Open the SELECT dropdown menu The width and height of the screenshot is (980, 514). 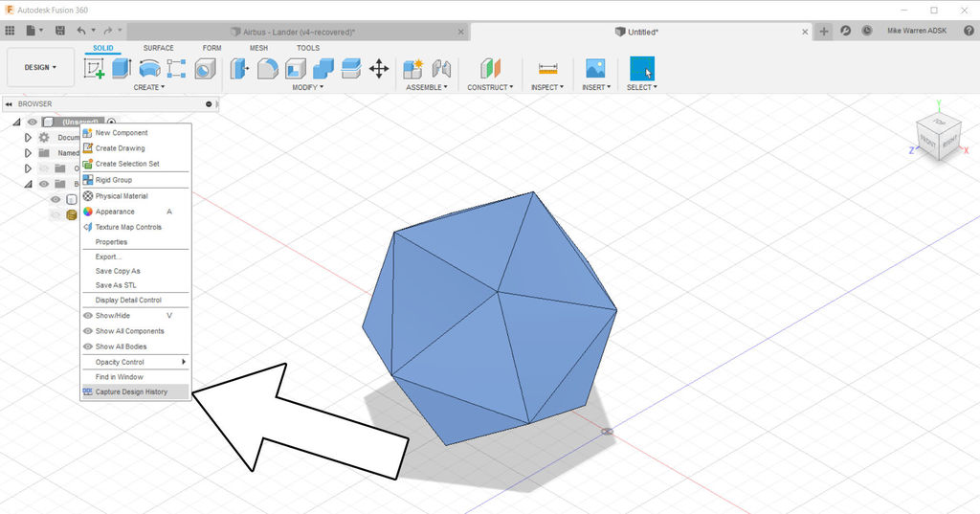click(x=642, y=87)
